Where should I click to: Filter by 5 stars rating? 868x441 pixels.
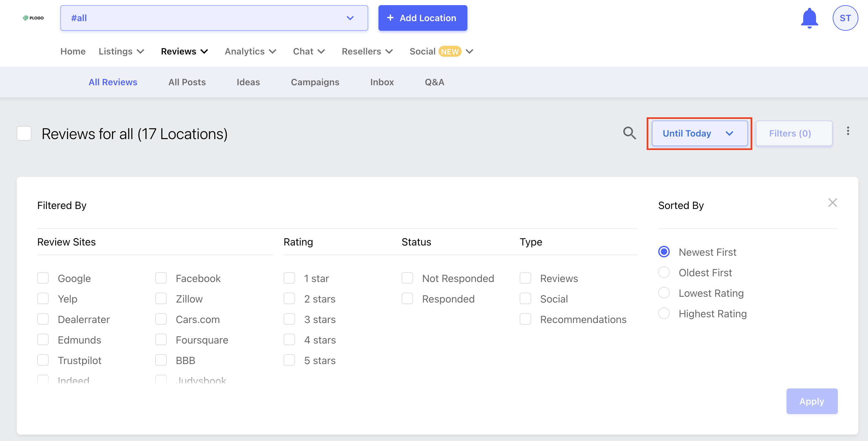289,361
